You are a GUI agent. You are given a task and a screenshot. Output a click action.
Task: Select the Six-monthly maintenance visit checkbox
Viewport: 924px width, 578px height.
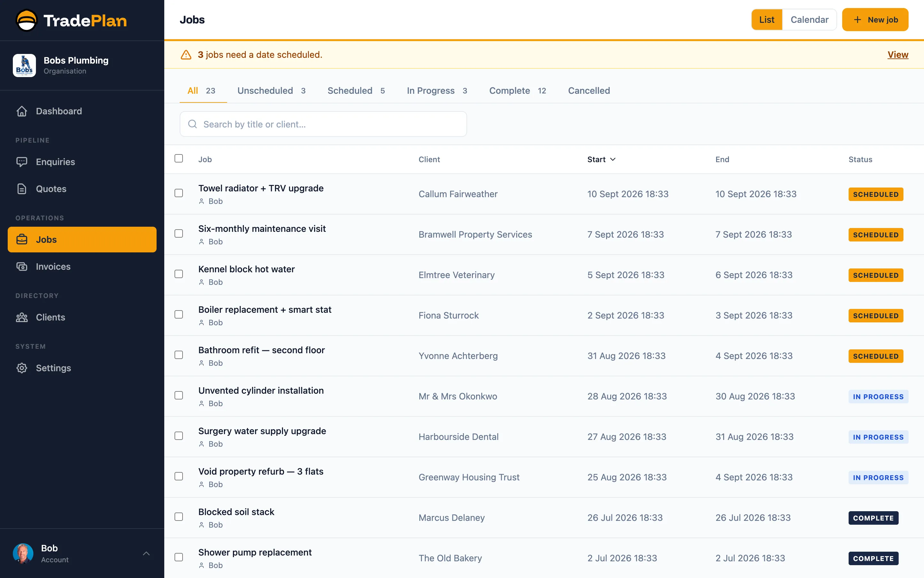179,233
